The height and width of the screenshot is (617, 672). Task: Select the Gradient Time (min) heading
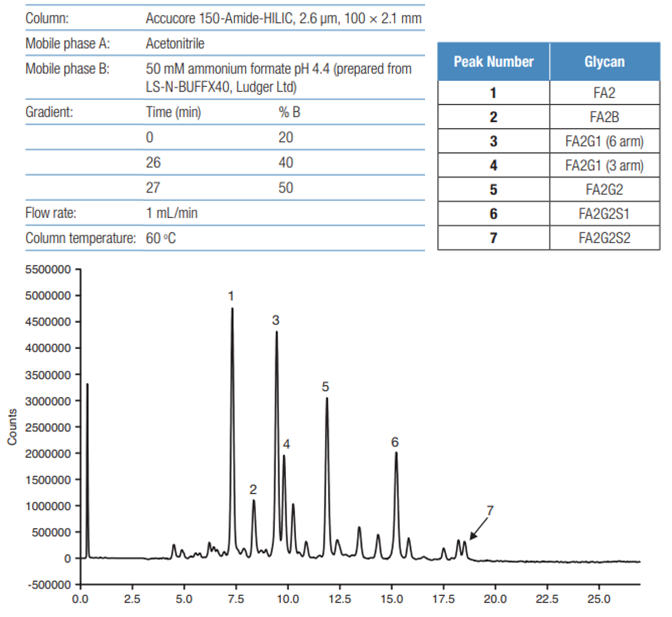pos(174,112)
